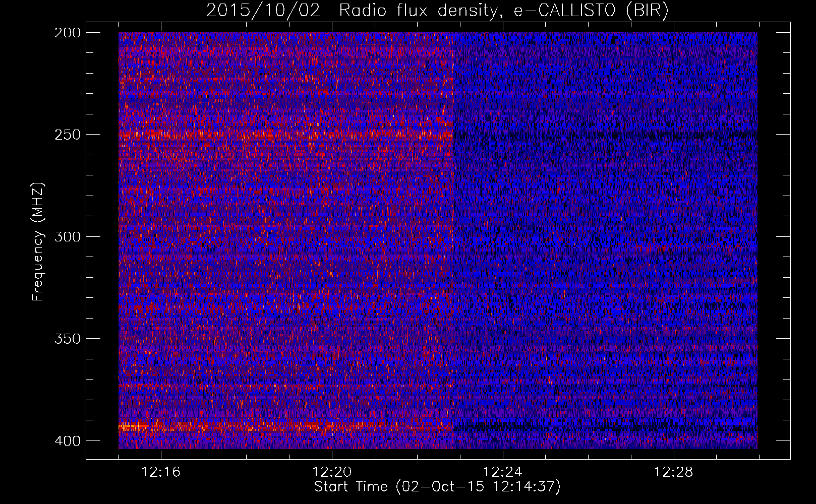Click the 'Start Time (02-Oct-15 12:14:37)' label
The height and width of the screenshot is (504, 816).
pos(437,487)
